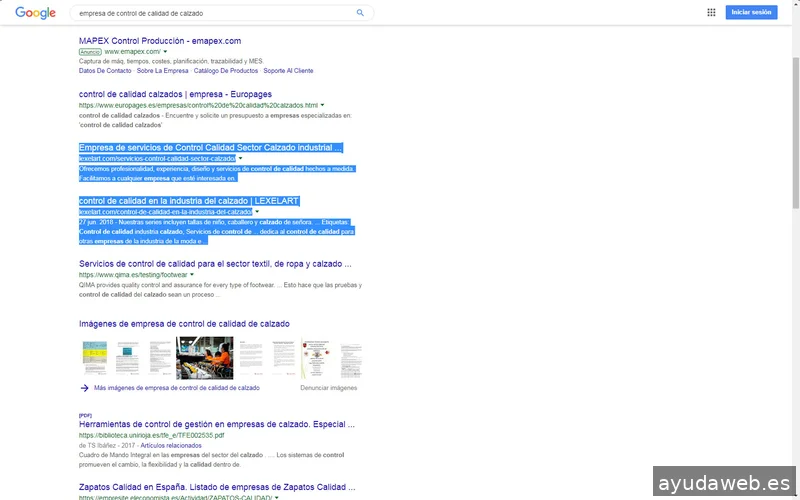Open MAPEX Control Producción ad result
Viewport: 800px width, 500px height.
160,41
